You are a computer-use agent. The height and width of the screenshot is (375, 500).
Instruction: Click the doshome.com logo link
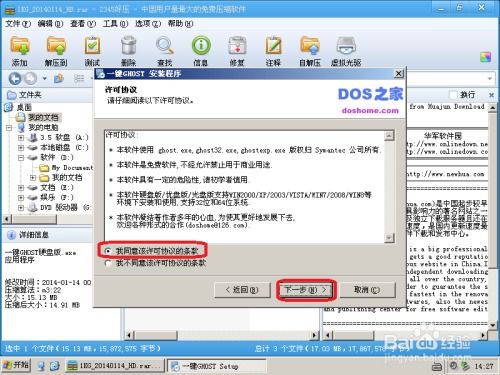[370, 110]
